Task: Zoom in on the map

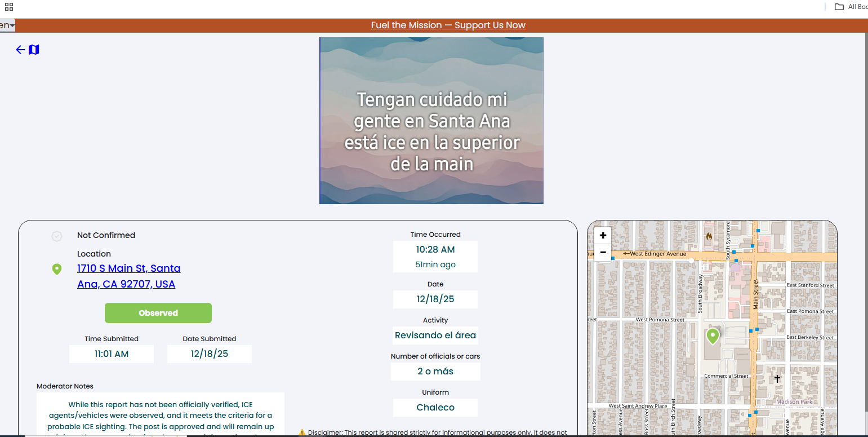Action: click(603, 236)
